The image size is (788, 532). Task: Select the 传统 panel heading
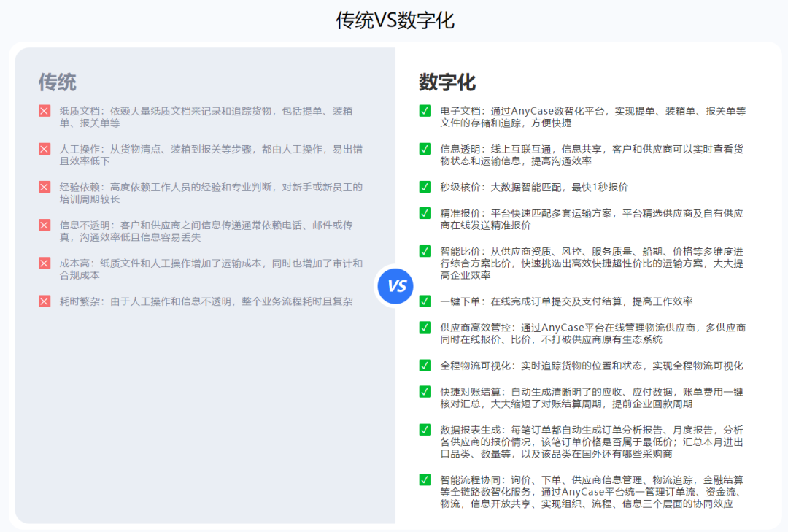pyautogui.click(x=57, y=82)
